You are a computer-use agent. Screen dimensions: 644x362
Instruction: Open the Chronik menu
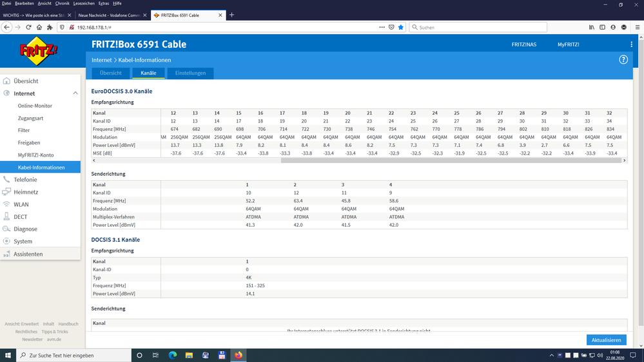[62, 3]
